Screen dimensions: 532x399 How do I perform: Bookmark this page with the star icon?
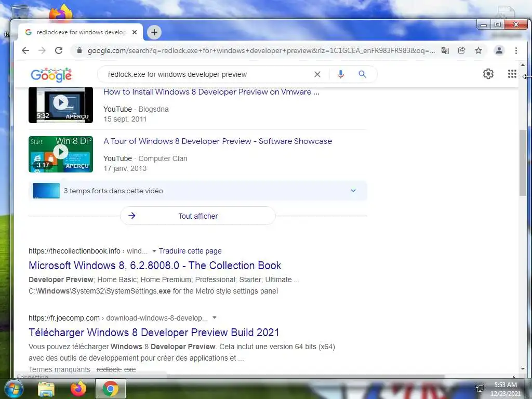[478, 50]
